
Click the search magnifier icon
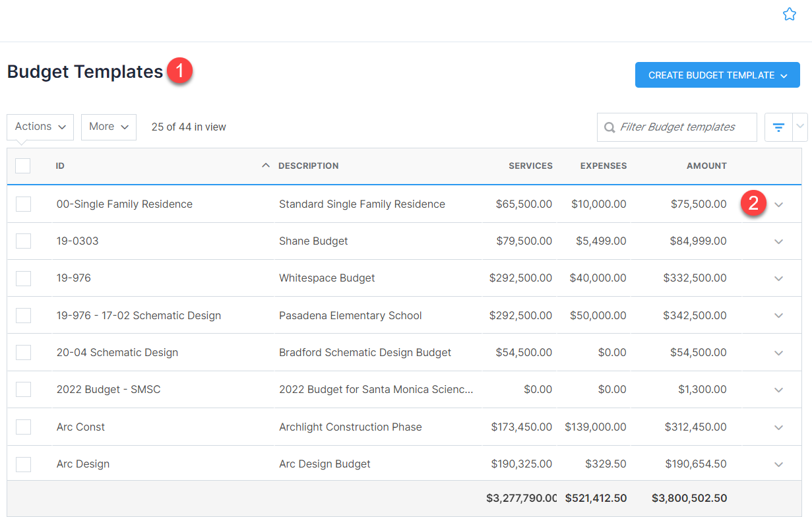(x=609, y=127)
